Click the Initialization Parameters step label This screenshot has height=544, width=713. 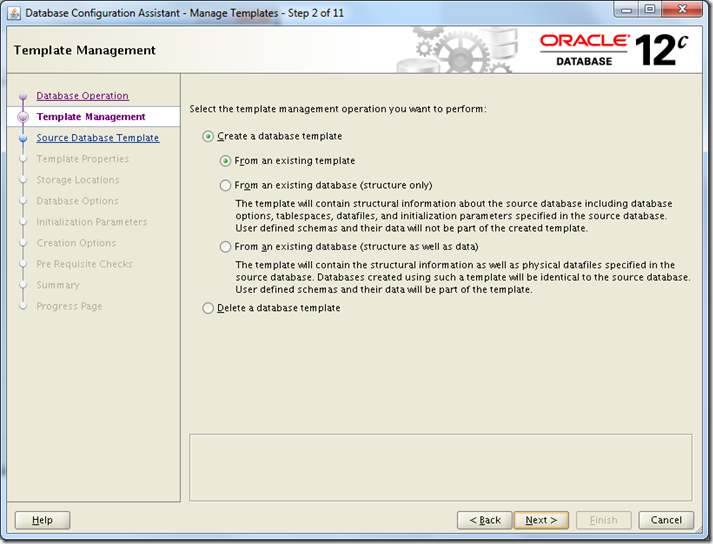[x=92, y=222]
